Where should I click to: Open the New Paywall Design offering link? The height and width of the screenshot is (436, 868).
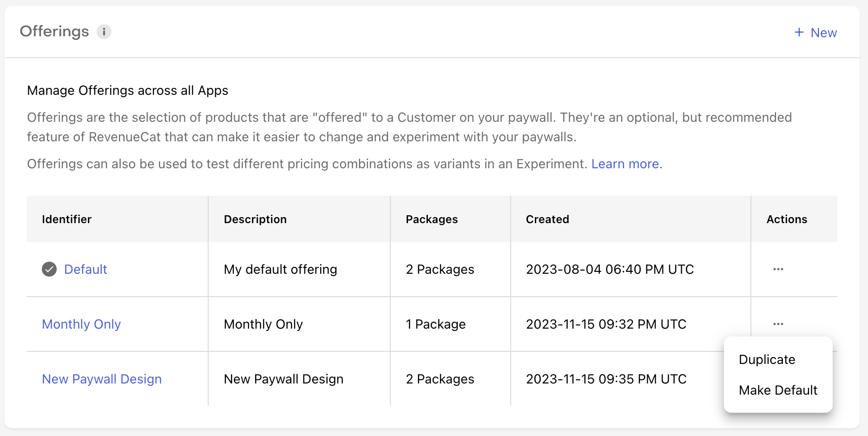click(102, 379)
